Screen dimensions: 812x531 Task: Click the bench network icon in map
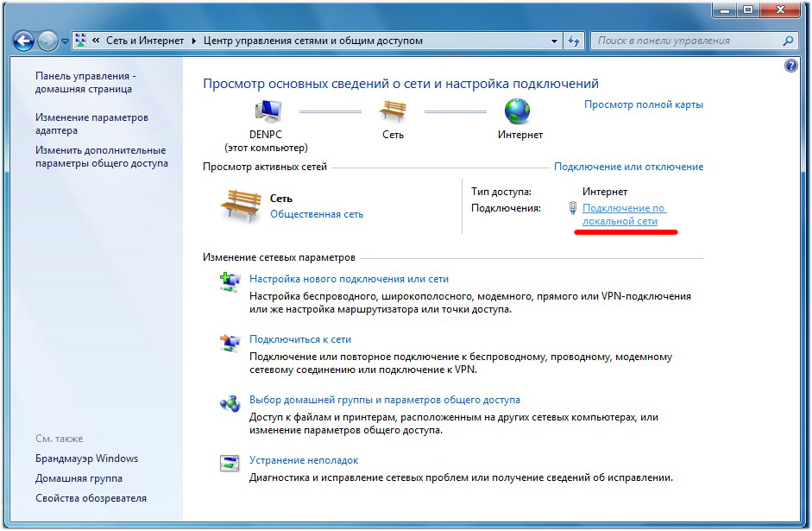(393, 111)
